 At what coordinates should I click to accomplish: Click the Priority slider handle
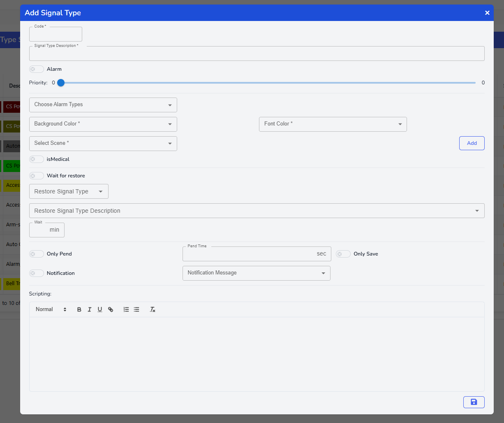click(x=61, y=83)
